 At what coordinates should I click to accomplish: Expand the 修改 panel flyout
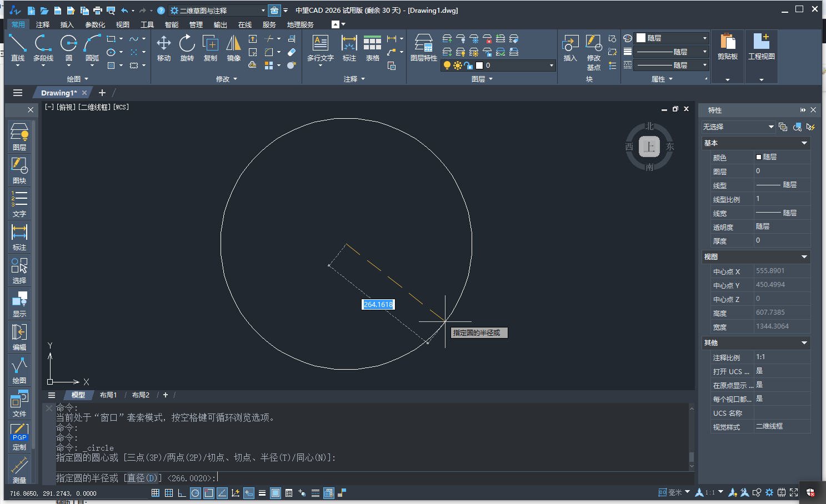tap(227, 79)
